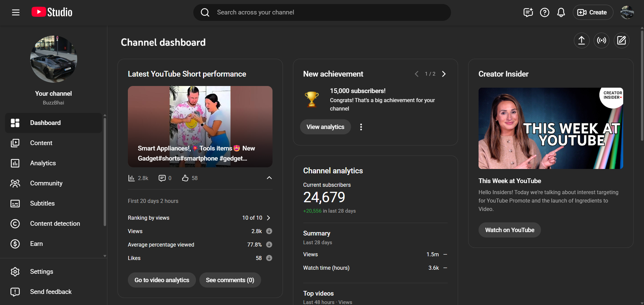Screen dimensions: 644x305
Task: Click the feedback comment icon in header
Action: (x=528, y=12)
